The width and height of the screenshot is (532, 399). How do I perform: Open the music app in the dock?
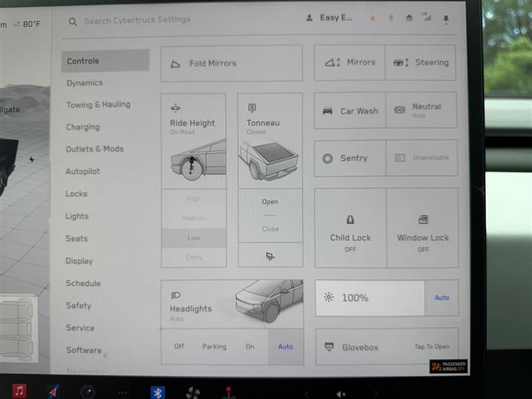(19, 391)
